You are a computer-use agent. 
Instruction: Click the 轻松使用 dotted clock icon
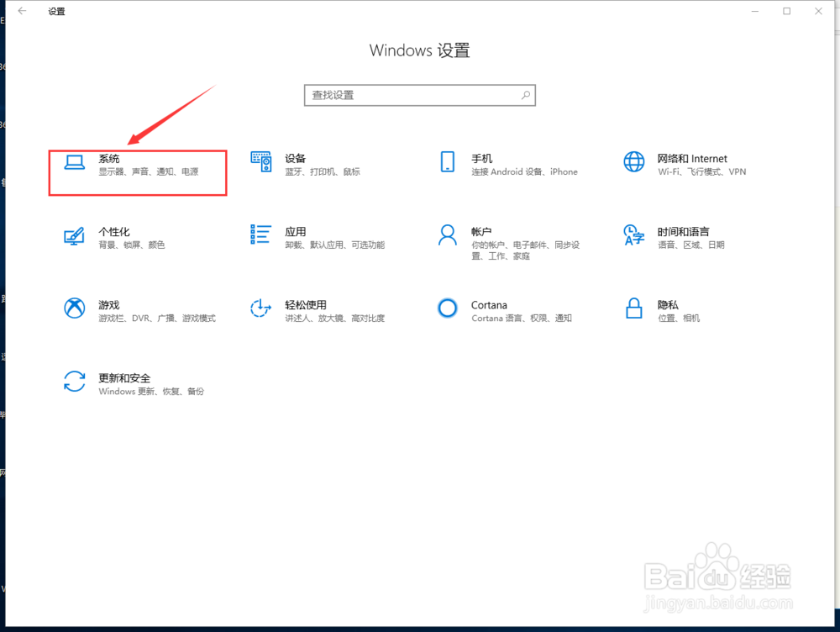point(261,308)
